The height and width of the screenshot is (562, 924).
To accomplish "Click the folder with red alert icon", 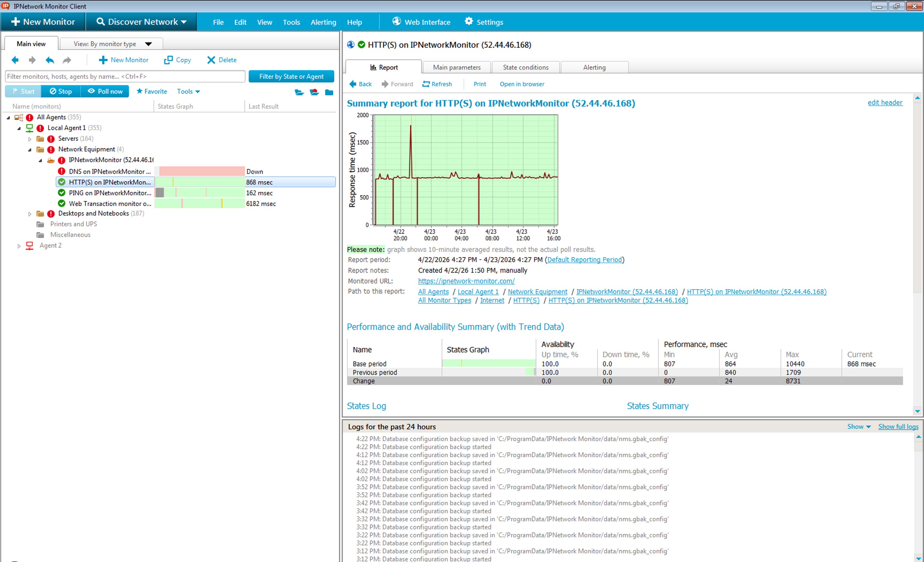I will [x=314, y=92].
